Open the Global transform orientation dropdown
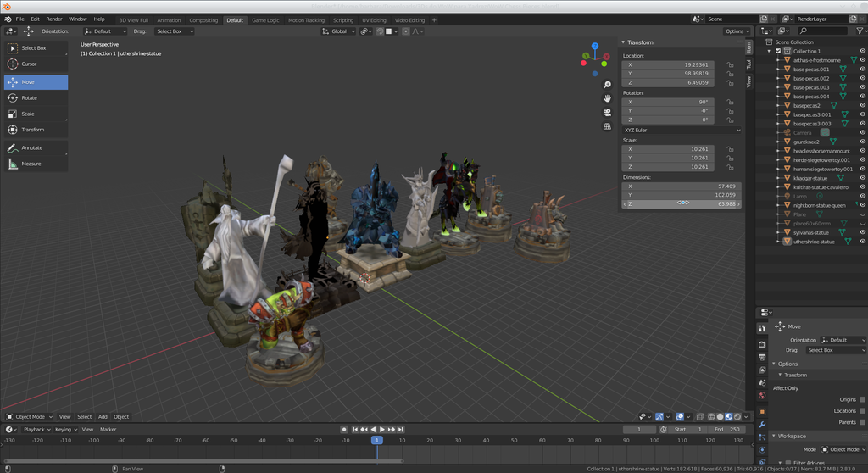Viewport: 868px width, 473px height. coord(339,31)
